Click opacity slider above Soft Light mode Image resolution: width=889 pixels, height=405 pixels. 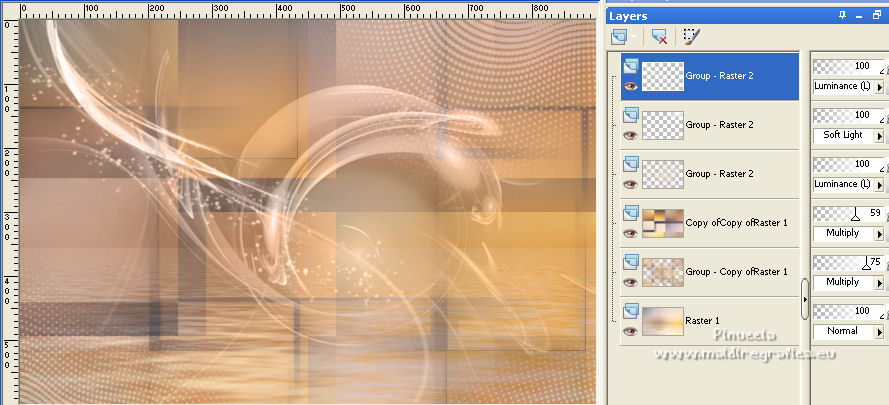point(849,116)
